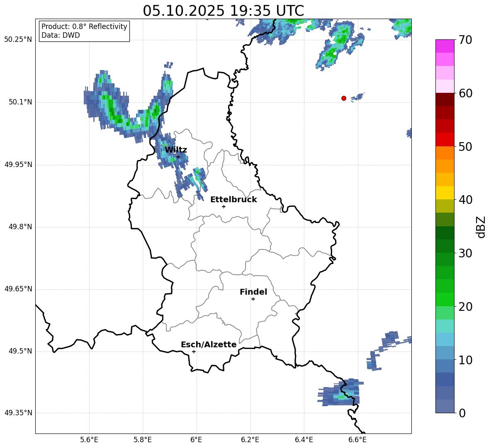Click the 5.6°E longitude label
491x448 pixels.
89,440
